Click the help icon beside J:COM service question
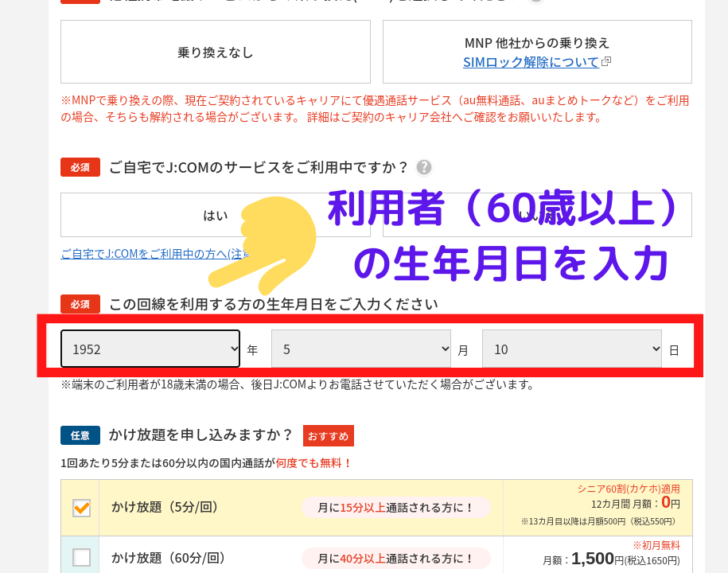This screenshot has width=728, height=573. [424, 167]
